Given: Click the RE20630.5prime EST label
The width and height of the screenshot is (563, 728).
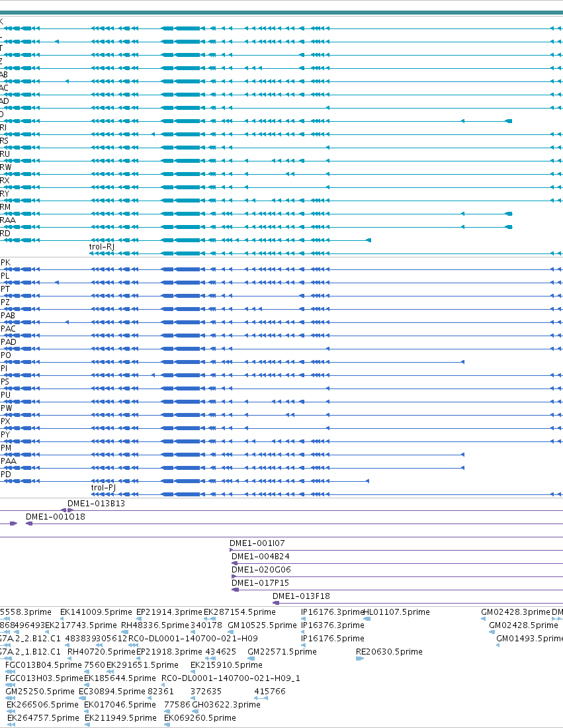Looking at the screenshot, I should [x=389, y=652].
